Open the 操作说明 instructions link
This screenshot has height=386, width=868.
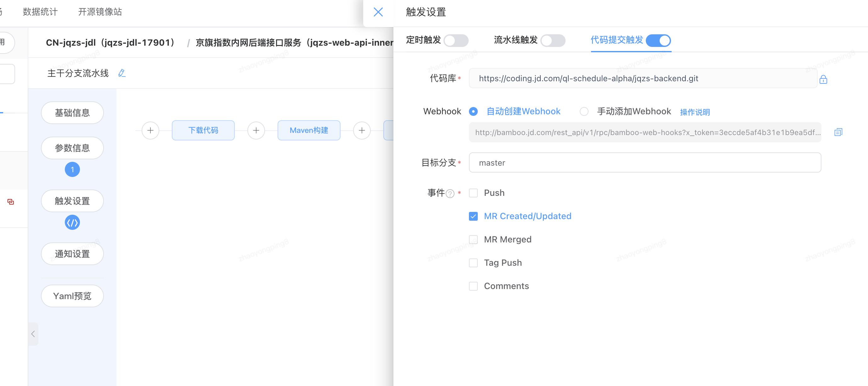point(695,112)
